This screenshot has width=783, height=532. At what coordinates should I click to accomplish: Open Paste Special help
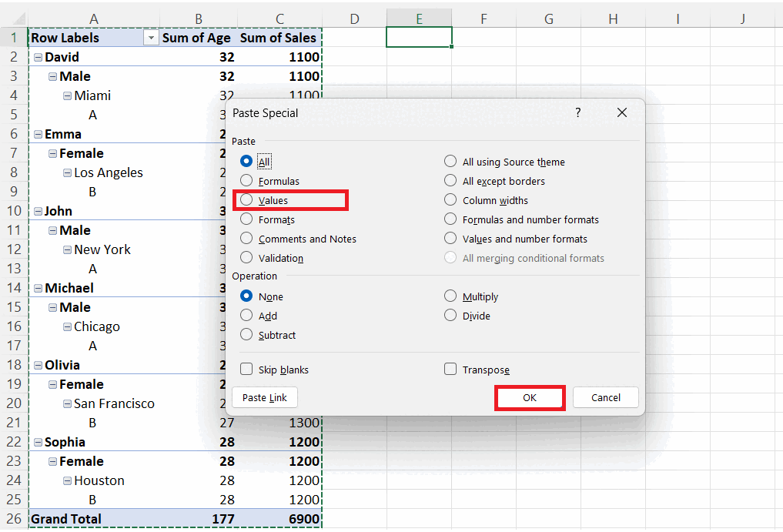577,112
